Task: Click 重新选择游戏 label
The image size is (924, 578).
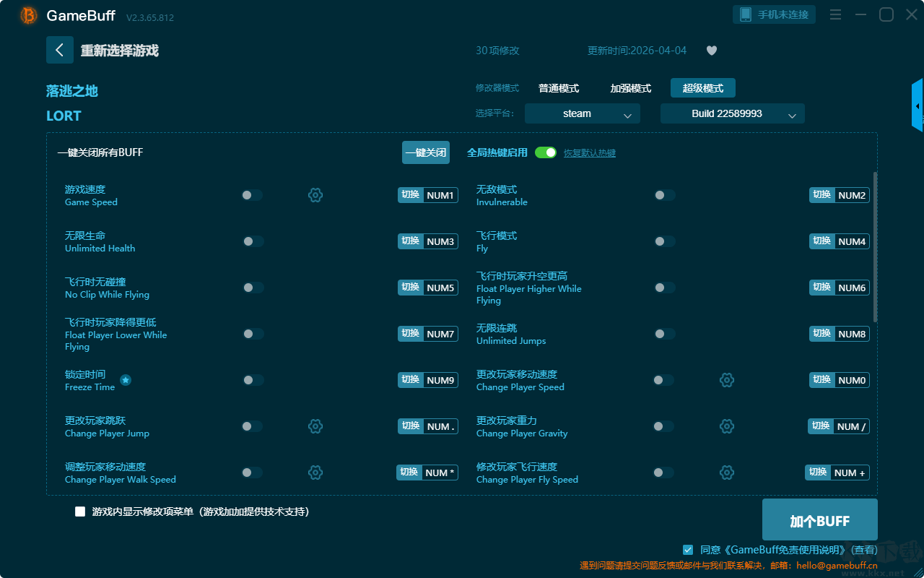Action: (x=120, y=51)
